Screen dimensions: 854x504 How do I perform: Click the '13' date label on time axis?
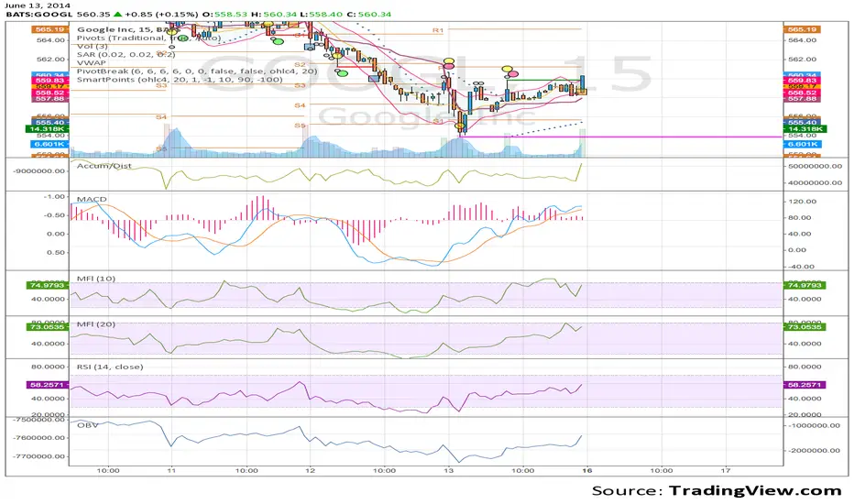(448, 470)
